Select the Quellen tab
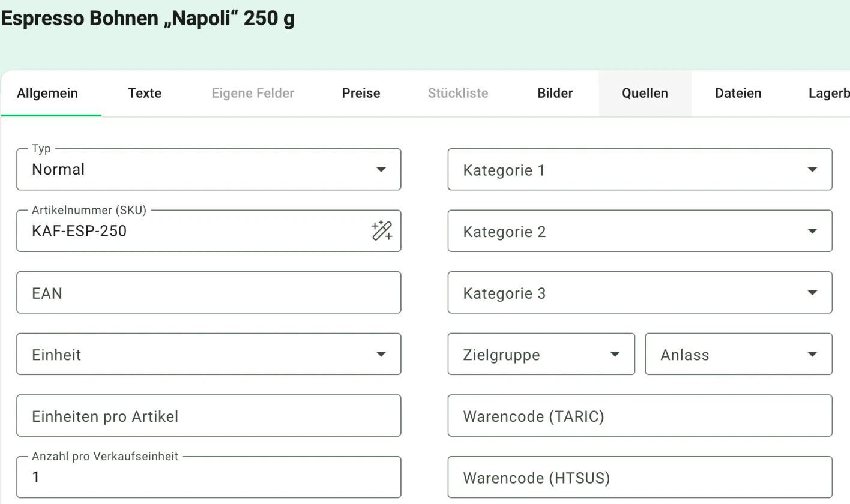 [x=645, y=93]
